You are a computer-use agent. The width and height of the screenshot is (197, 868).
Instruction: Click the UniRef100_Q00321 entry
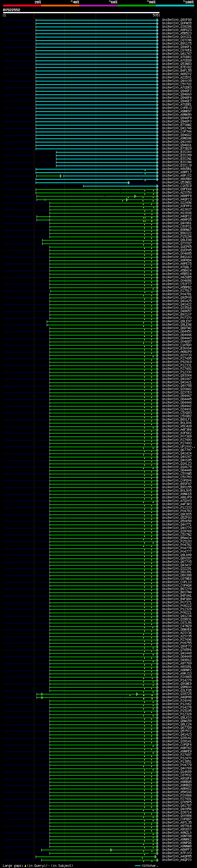176,37
